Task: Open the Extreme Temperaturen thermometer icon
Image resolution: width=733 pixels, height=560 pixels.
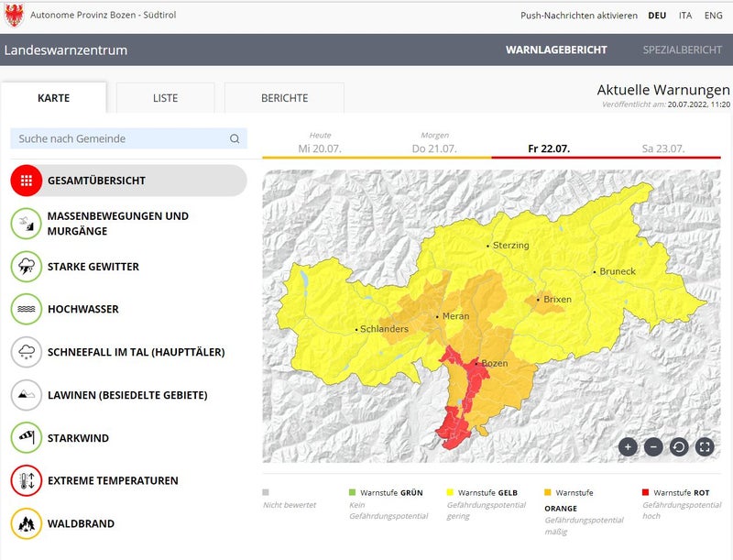Action: point(27,480)
